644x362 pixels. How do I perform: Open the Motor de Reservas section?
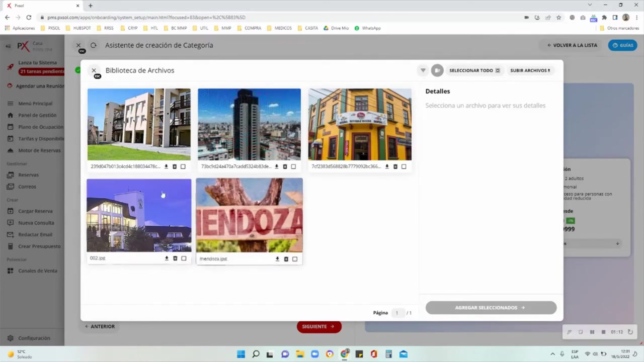click(39, 150)
